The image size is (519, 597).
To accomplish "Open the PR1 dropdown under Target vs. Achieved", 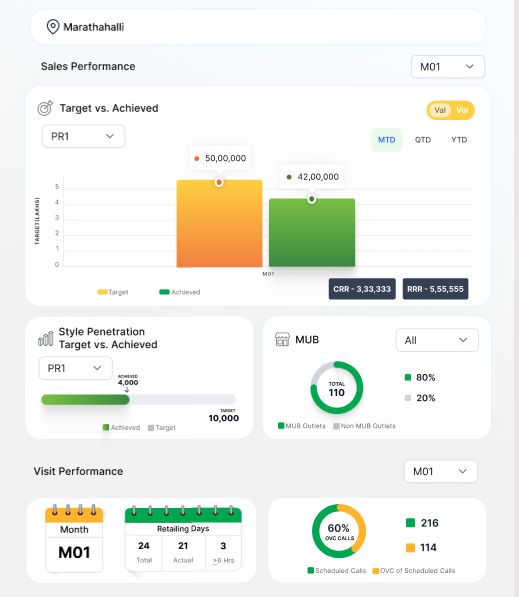I will click(x=83, y=136).
